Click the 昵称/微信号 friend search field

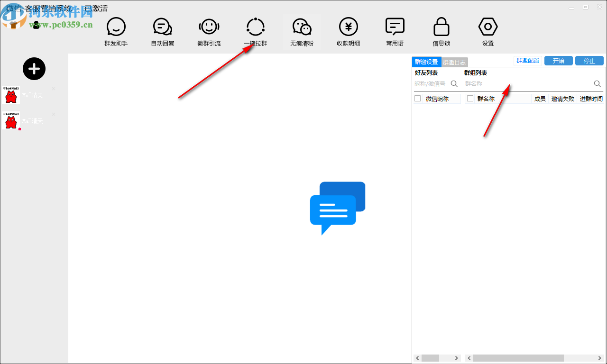coord(431,84)
